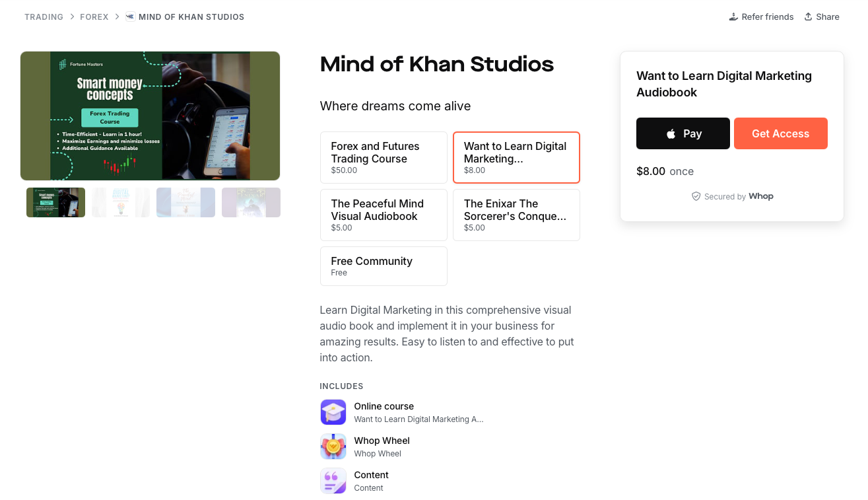Navigate to the TRADING breadcrumb
This screenshot has height=500, width=868.
(44, 17)
